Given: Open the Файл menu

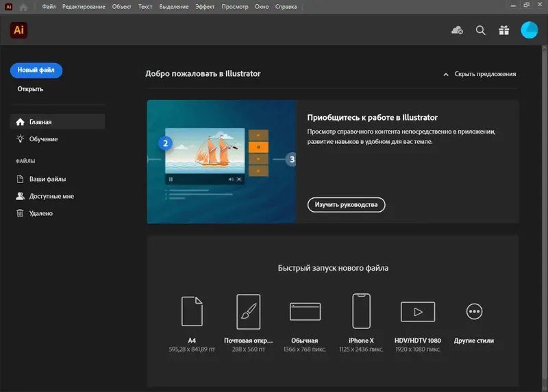Looking at the screenshot, I should coord(49,7).
